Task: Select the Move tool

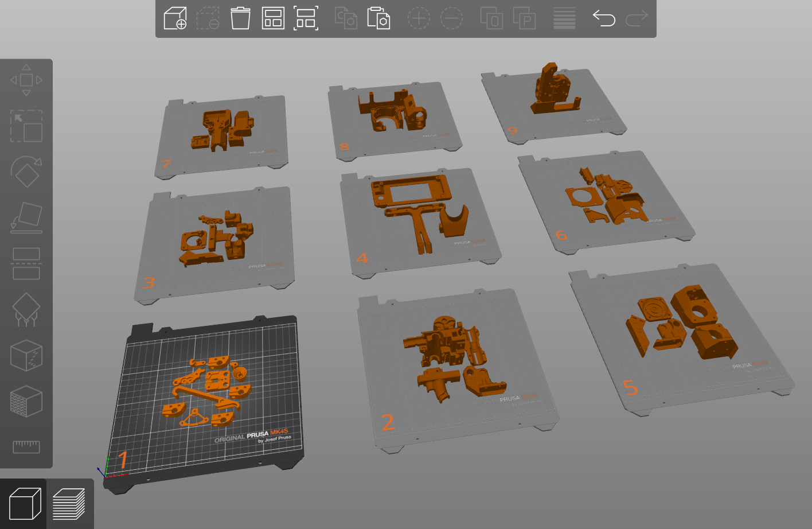Action: [x=26, y=80]
